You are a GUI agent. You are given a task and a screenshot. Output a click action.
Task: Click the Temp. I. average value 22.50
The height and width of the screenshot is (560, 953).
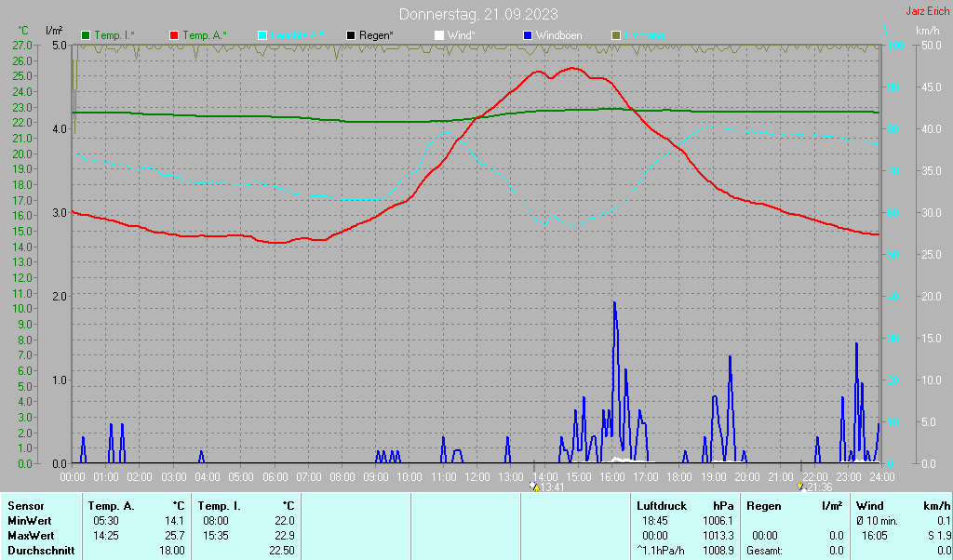point(282,551)
